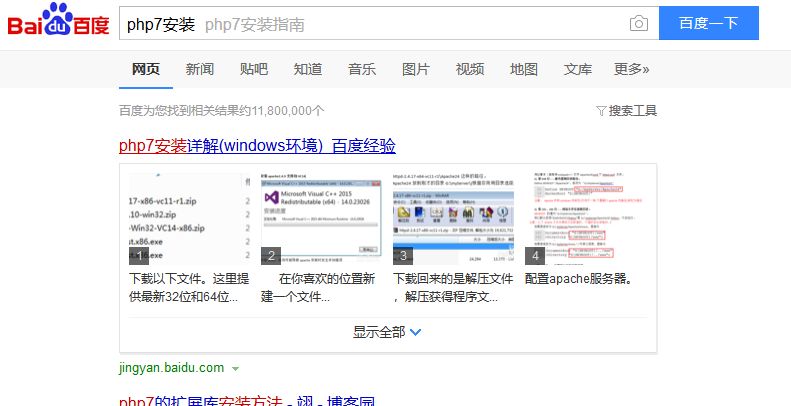Go to the 地图 tab

pyautogui.click(x=524, y=69)
